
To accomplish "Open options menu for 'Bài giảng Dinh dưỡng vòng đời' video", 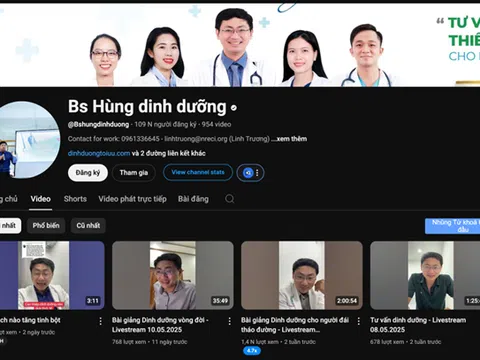I will (229, 321).
